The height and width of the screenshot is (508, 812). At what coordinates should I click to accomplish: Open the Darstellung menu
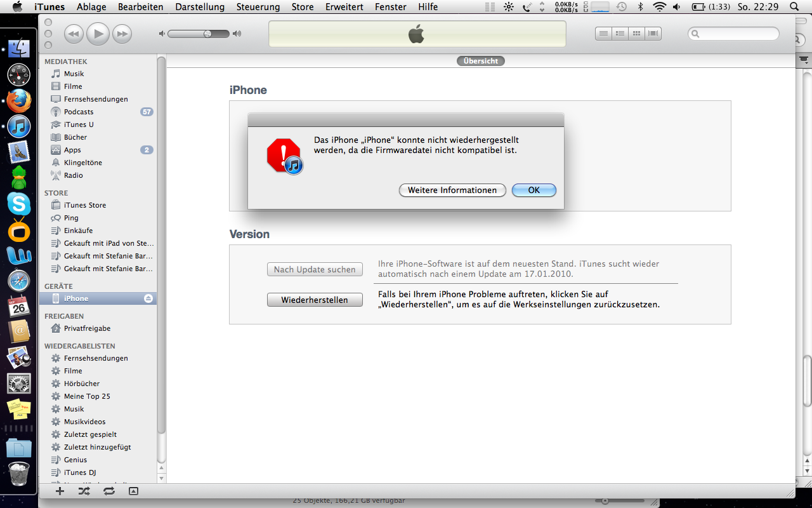200,7
